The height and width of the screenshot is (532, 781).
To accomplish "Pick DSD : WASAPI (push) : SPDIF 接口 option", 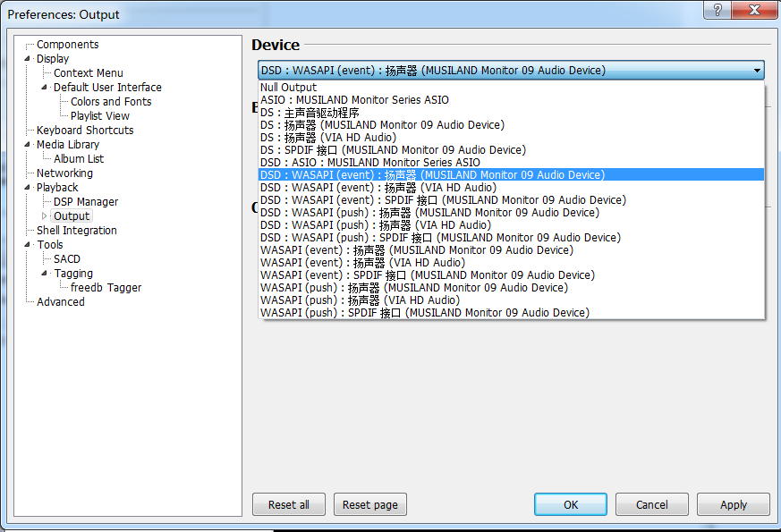I will 440,238.
